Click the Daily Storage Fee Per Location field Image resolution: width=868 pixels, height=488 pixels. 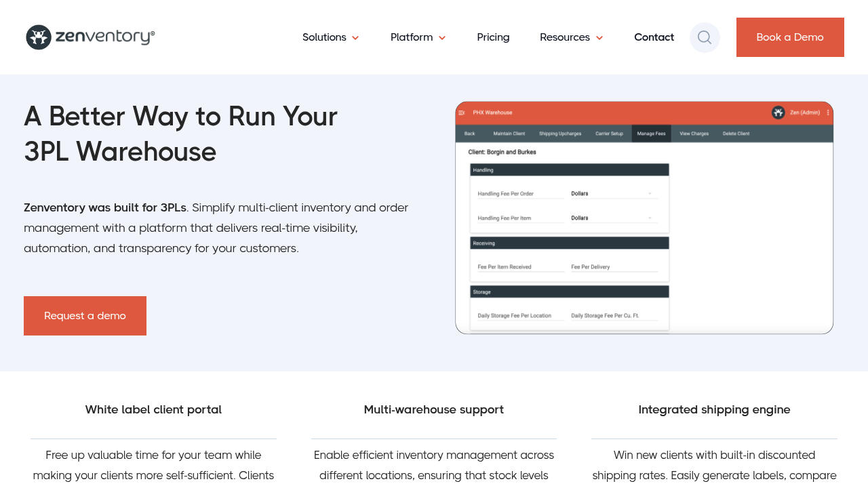click(520, 316)
